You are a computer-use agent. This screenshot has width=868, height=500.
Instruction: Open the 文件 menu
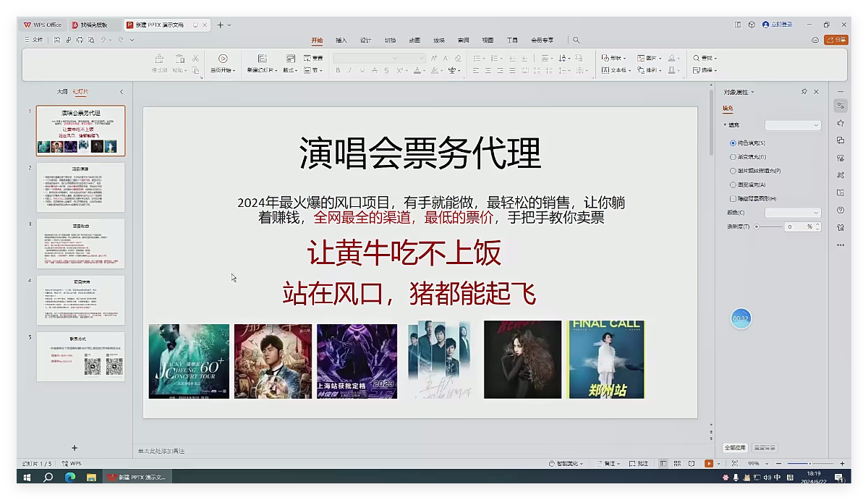click(33, 40)
